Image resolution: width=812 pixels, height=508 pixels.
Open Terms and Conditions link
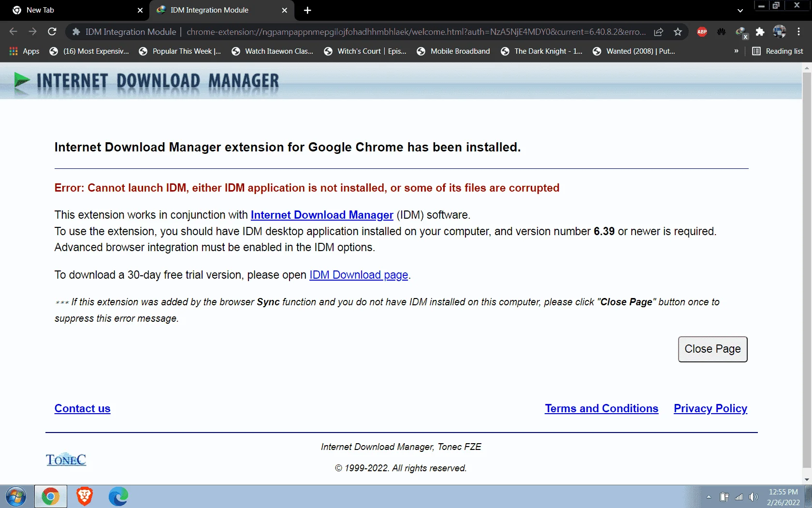pos(601,408)
